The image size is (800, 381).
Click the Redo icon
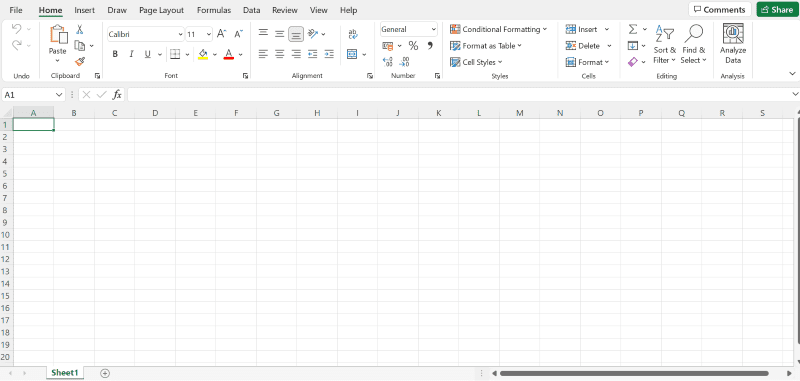pyautogui.click(x=16, y=45)
